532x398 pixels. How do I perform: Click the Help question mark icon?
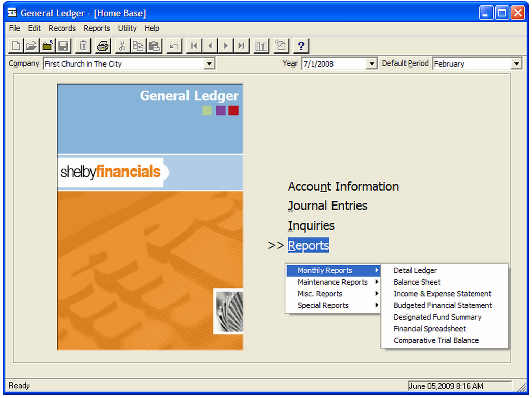[x=301, y=46]
